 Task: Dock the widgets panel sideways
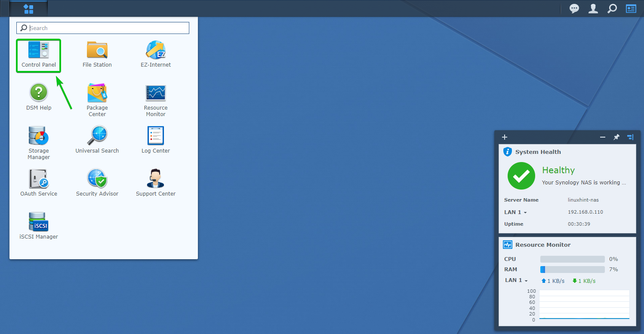[x=630, y=137]
